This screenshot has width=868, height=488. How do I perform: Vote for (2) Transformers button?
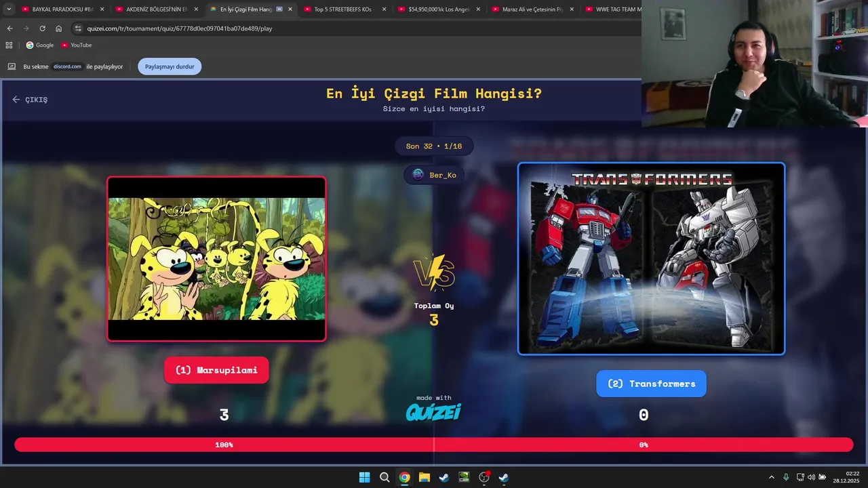(651, 384)
